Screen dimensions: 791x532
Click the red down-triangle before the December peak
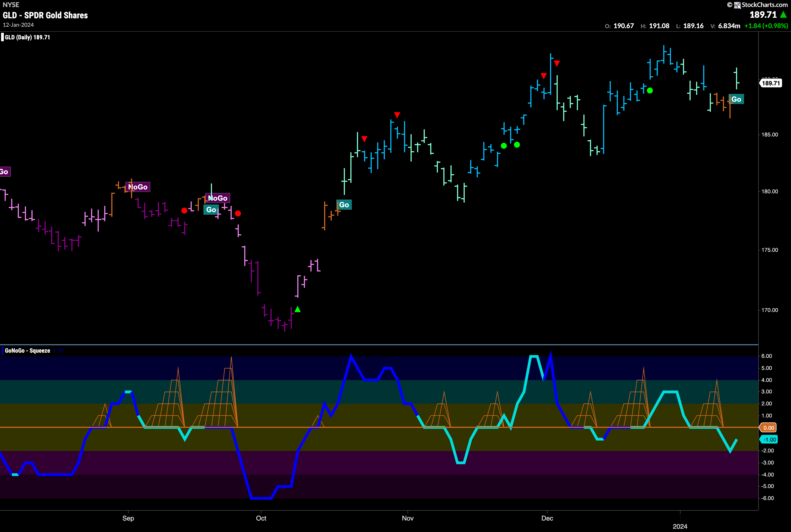pos(543,76)
